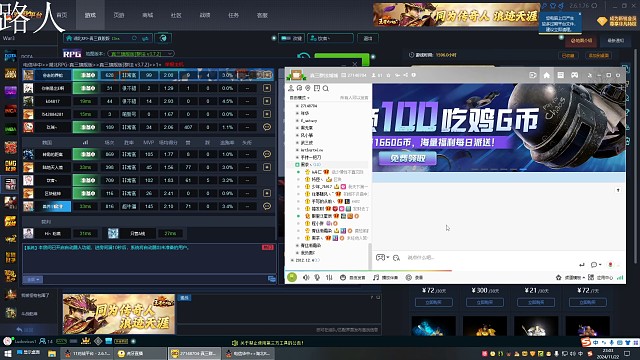Click the headset icon above channel list
The height and width of the screenshot is (360, 640).
coord(299,88)
